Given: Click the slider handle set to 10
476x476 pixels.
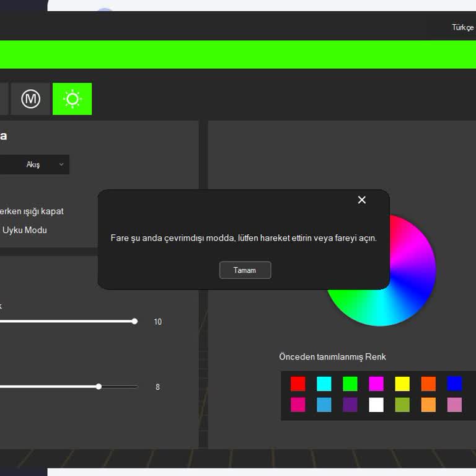Looking at the screenshot, I should (134, 321).
